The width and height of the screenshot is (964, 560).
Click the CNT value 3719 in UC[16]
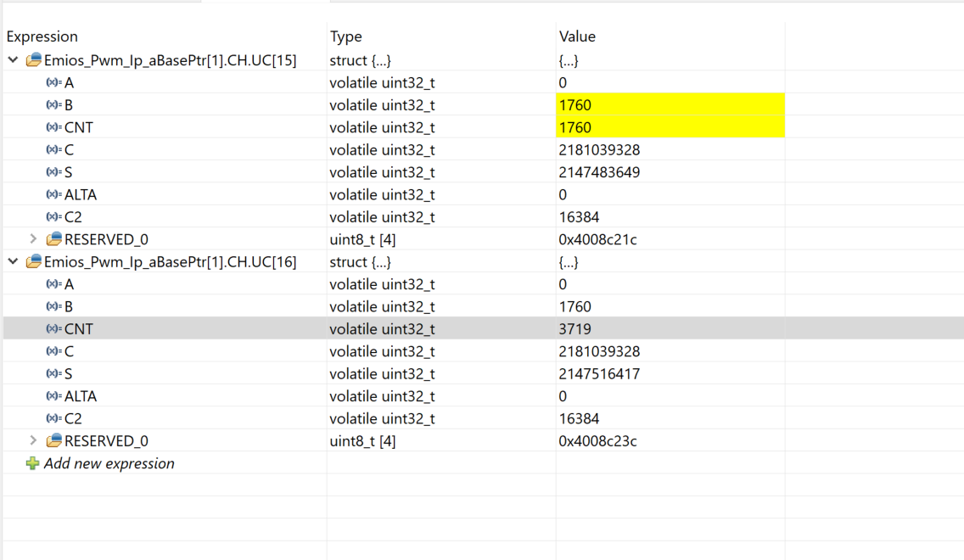pos(575,328)
